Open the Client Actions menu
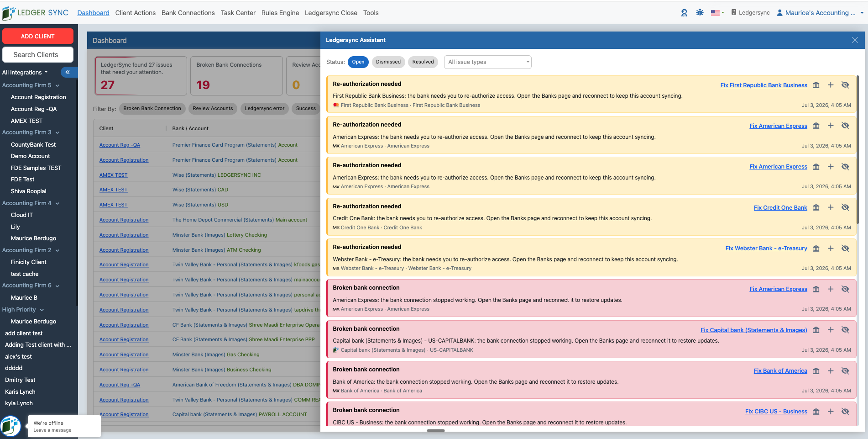The height and width of the screenshot is (439, 868). [x=136, y=13]
